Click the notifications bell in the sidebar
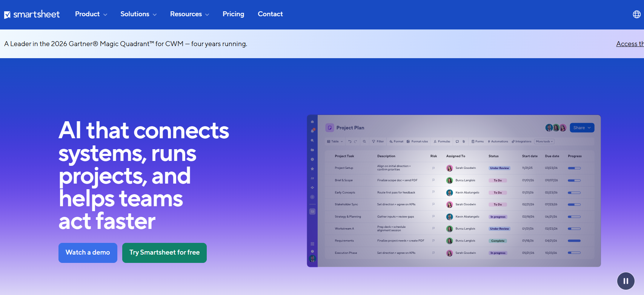Viewport: 644px width, 295px height. [x=312, y=131]
